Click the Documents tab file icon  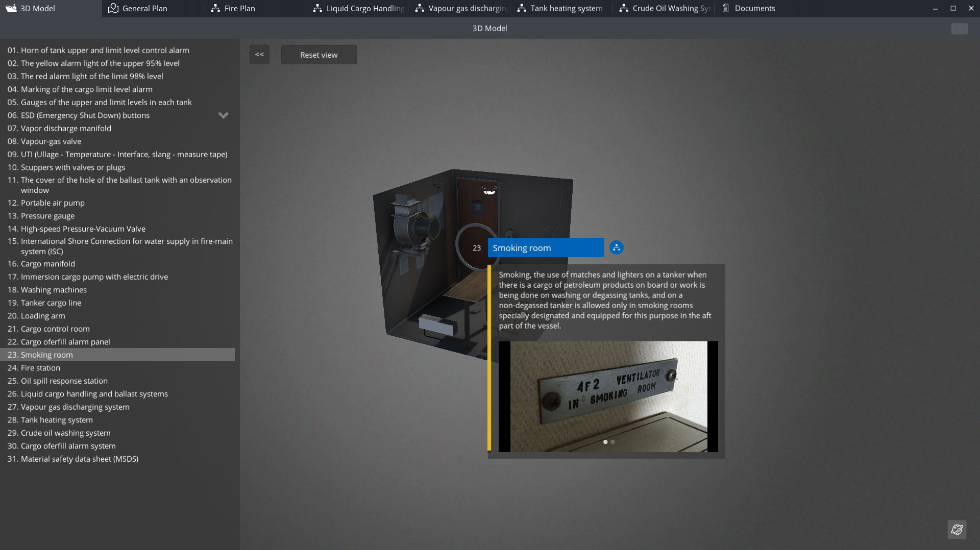[x=725, y=8]
